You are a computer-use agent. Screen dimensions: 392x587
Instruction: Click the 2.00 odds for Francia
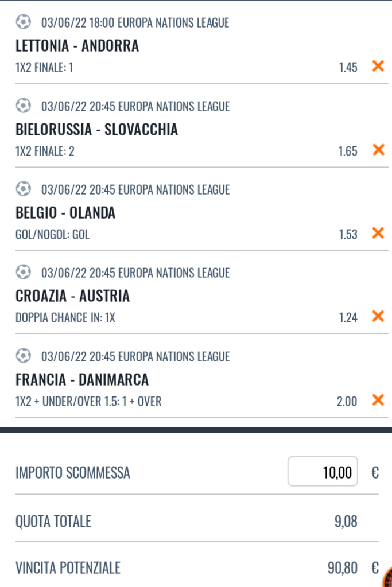click(x=347, y=401)
